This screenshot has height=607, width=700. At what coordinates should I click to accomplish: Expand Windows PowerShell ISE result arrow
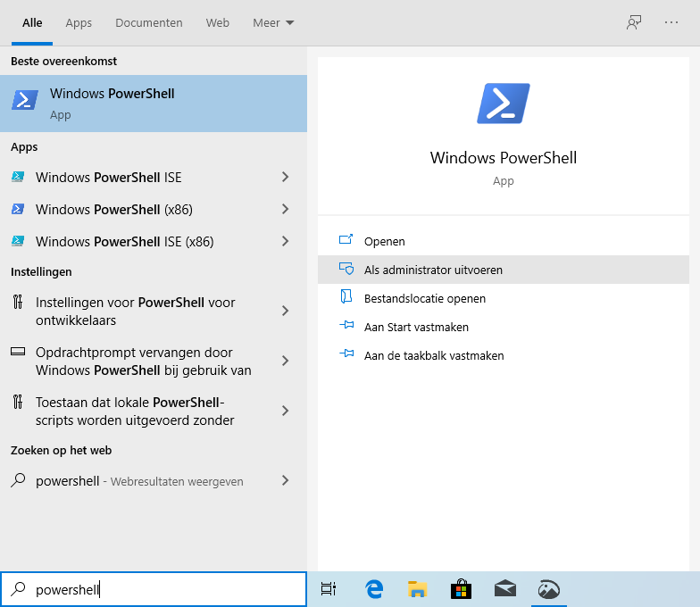[286, 178]
